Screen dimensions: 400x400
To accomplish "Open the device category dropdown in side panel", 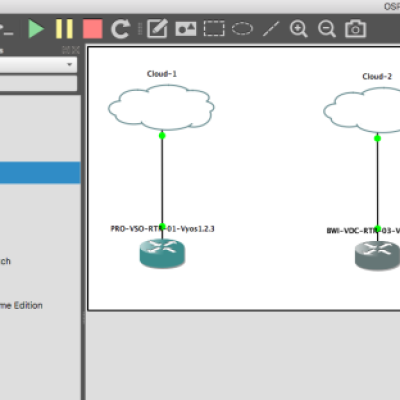I will 38,64.
